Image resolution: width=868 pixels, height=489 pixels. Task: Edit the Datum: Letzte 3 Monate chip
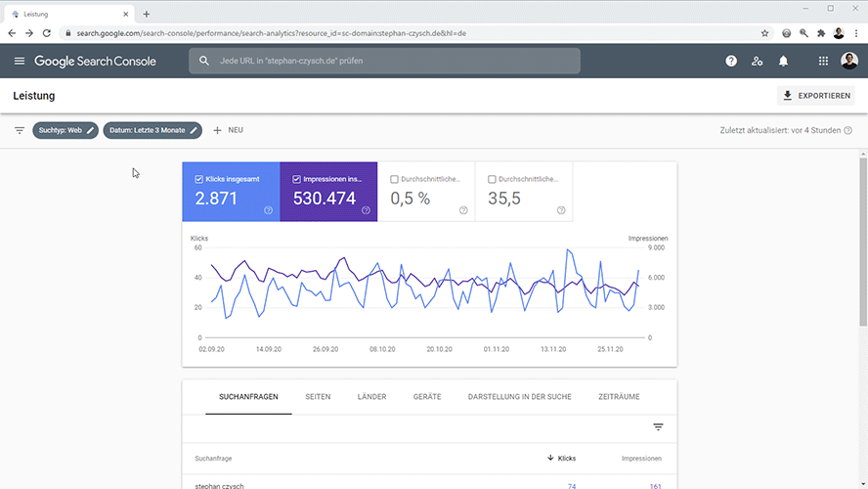pos(152,130)
